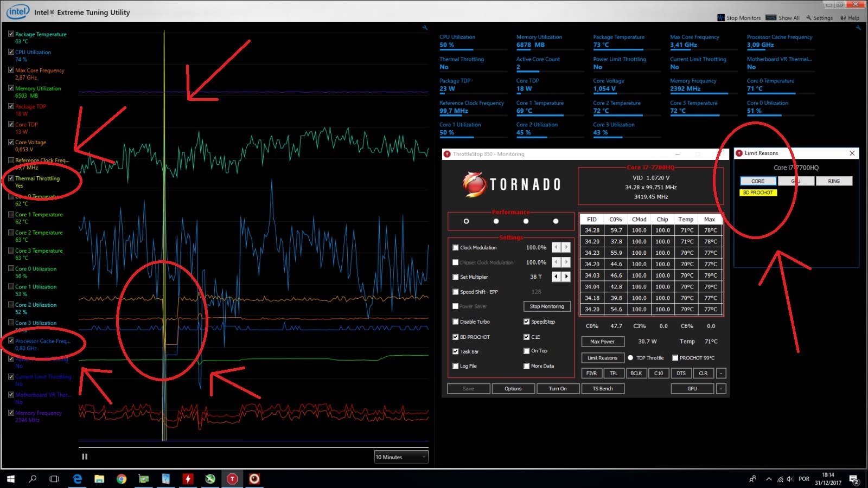Select the CORE tab in Limit Reasons

coord(758,181)
